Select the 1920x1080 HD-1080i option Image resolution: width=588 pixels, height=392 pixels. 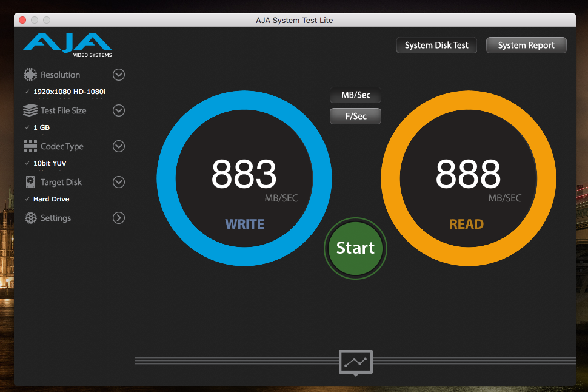click(69, 92)
